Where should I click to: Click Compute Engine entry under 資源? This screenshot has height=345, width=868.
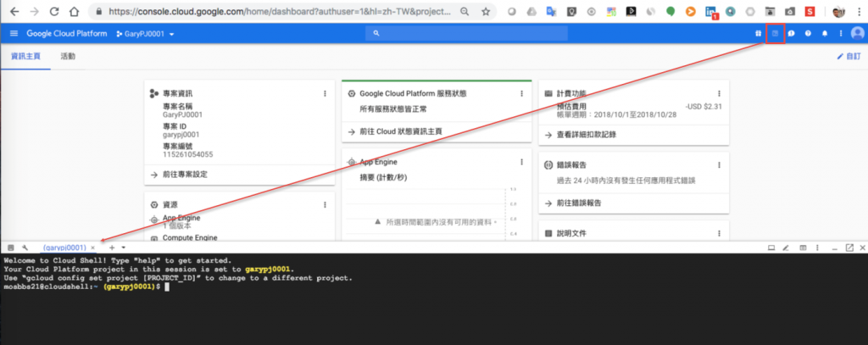pos(190,237)
